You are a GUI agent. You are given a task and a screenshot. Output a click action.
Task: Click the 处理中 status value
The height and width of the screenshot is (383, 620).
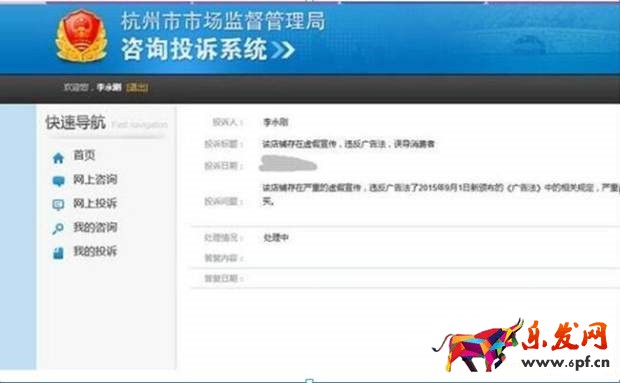coord(276,238)
